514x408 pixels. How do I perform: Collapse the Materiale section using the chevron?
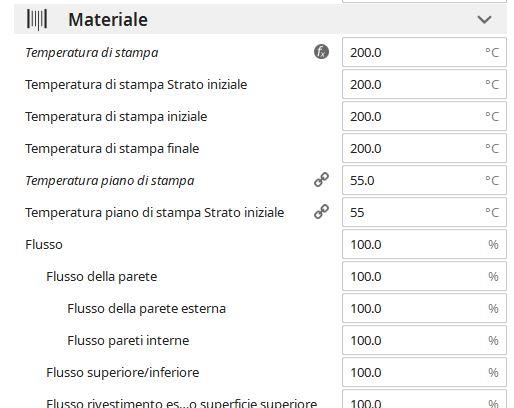[484, 19]
